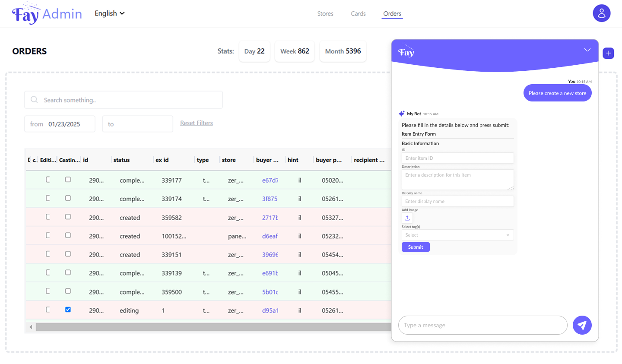Switch to the Cards tab
The image size is (622, 364).
(x=358, y=14)
